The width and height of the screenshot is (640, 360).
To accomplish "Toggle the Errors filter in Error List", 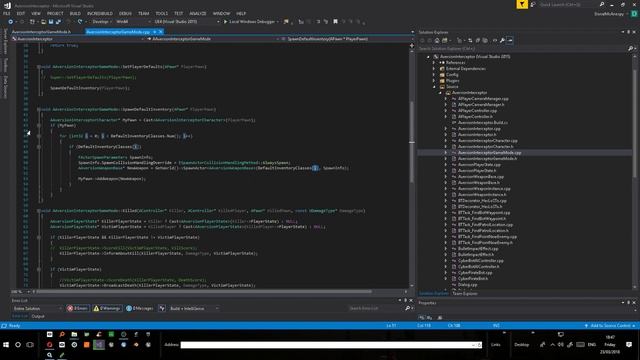I will pyautogui.click(x=78, y=308).
